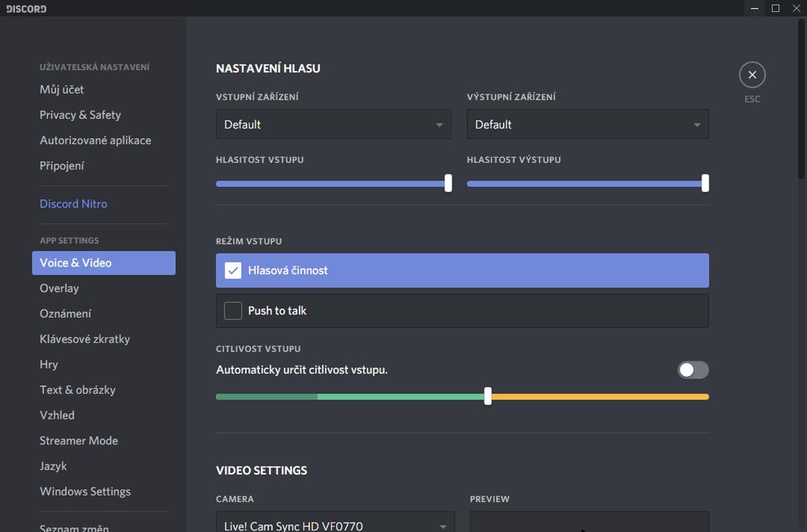Viewport: 807px width, 532px height.
Task: Open Jazyk language settings
Action: tap(54, 466)
